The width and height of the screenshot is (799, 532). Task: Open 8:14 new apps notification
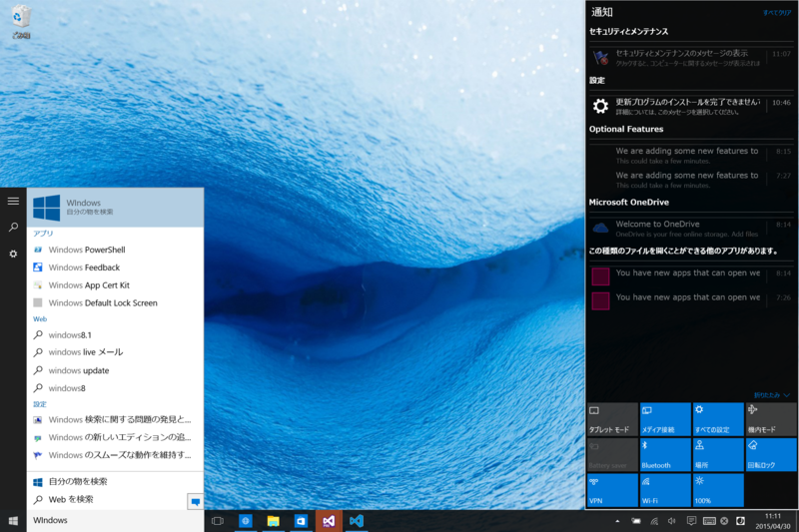click(691, 276)
